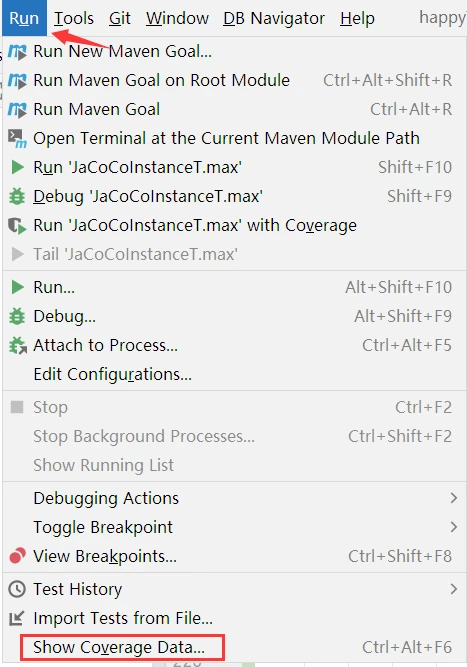Screen dimensions: 467x667
Task: Open the Tools menu
Action: (74, 18)
